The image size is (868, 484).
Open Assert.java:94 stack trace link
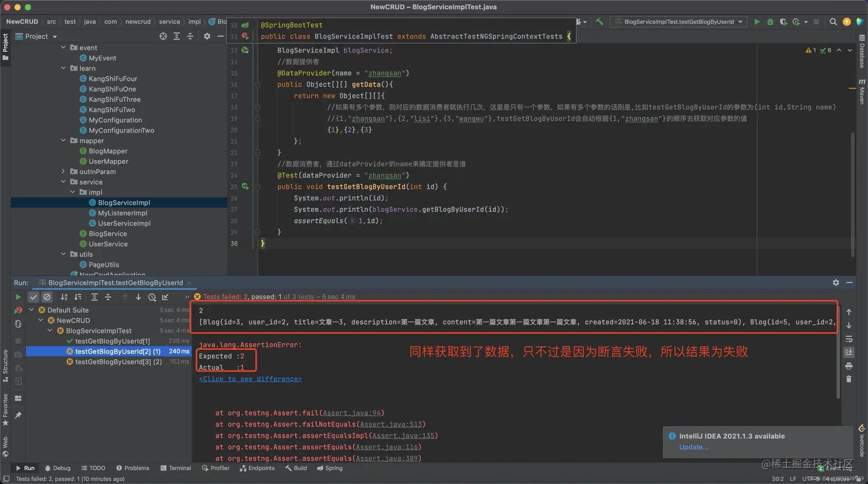click(x=352, y=413)
